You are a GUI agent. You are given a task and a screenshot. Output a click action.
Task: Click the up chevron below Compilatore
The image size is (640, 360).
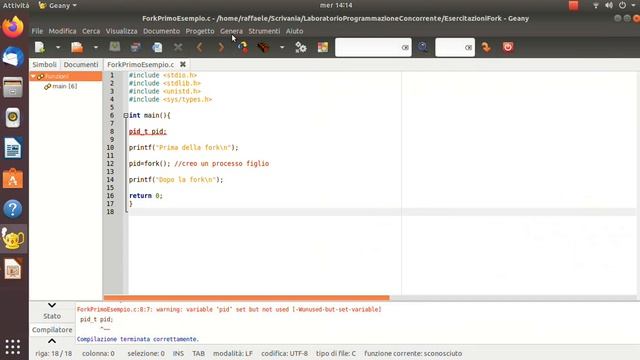pos(52,341)
